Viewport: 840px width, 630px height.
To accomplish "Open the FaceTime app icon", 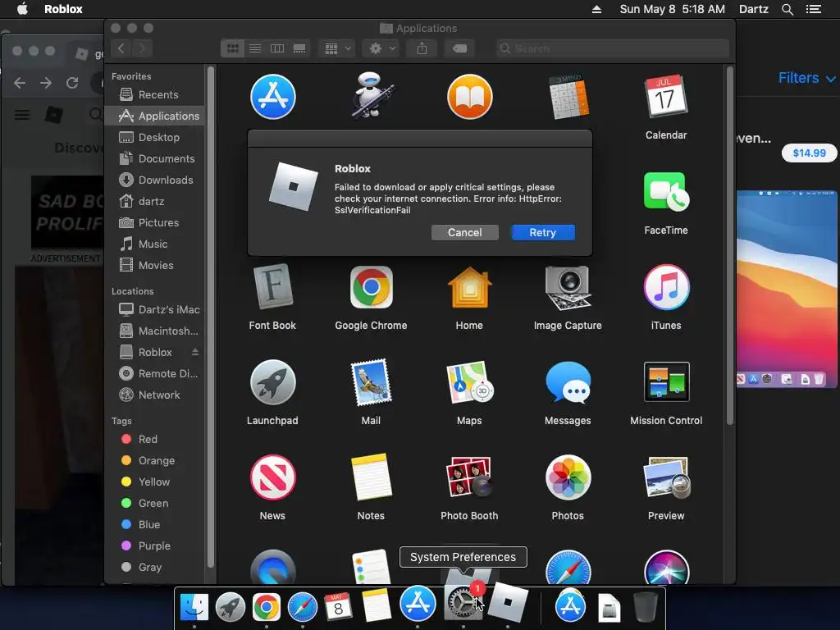I will (666, 192).
